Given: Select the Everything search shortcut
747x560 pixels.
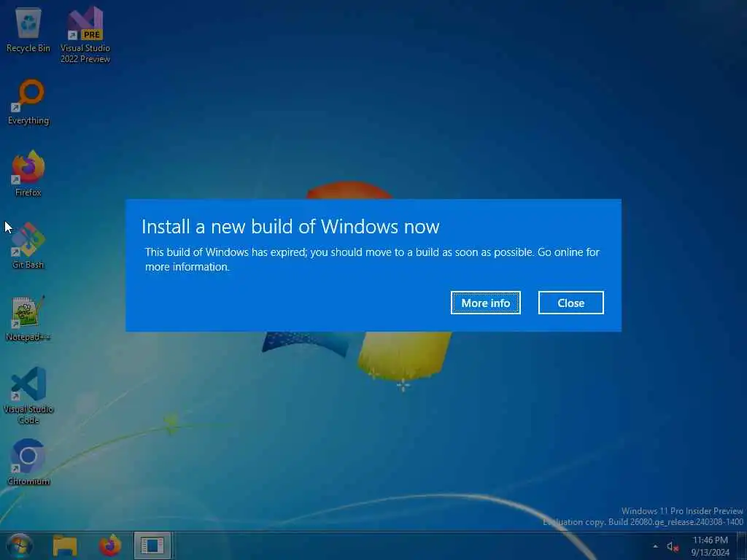Looking at the screenshot, I should tap(28, 102).
